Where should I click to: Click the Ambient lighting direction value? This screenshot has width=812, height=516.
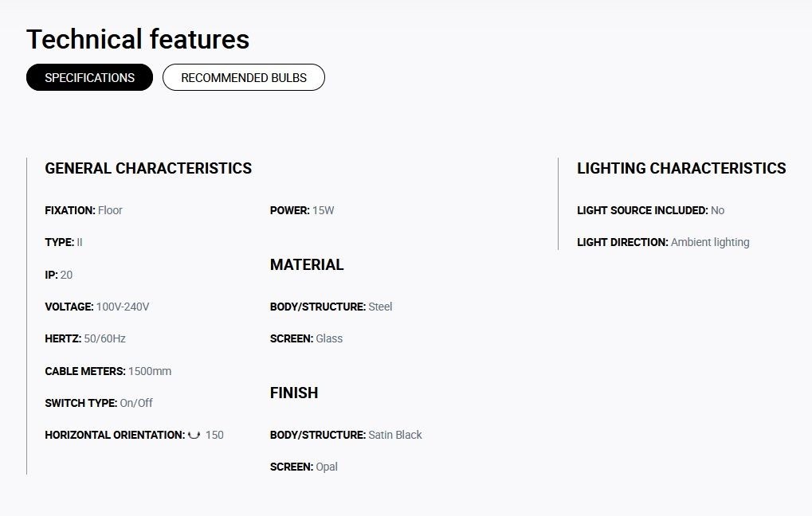pos(710,242)
